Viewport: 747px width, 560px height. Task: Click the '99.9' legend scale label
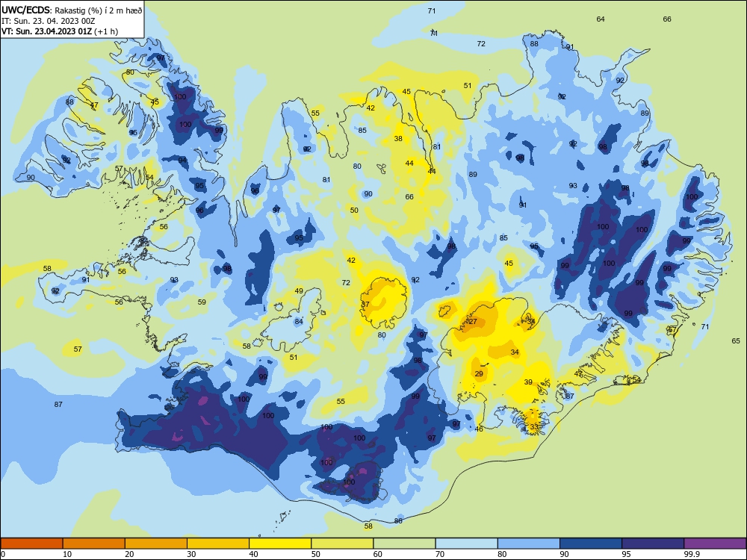[x=691, y=554]
